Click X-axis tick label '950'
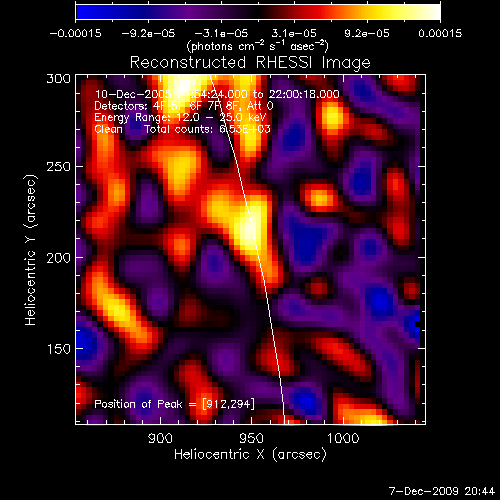Image resolution: width=500 pixels, height=500 pixels. click(x=252, y=438)
